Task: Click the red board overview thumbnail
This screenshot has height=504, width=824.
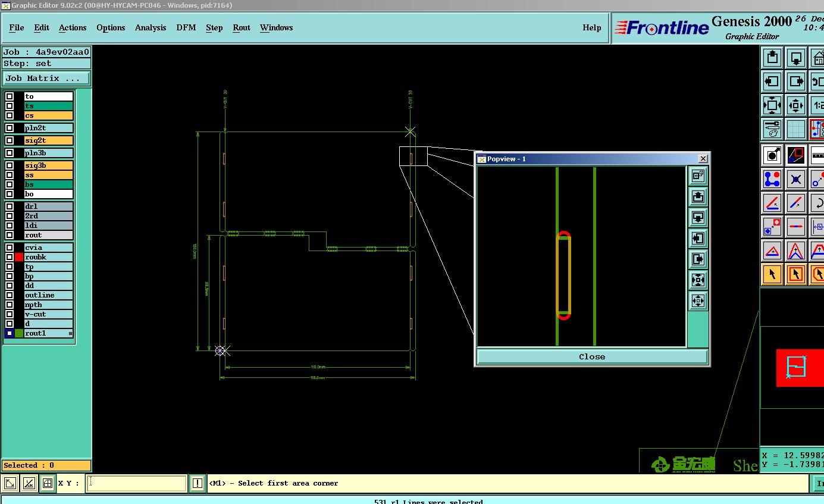Action: pos(800,368)
